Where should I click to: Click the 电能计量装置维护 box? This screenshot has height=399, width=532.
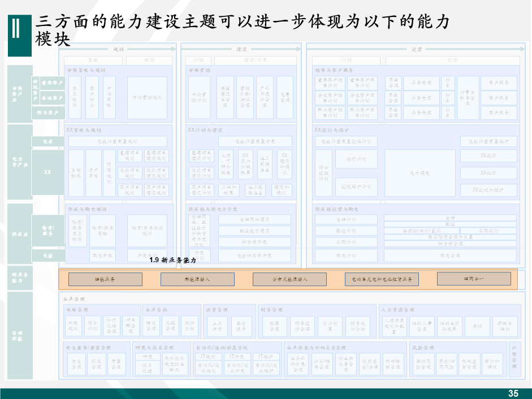(x=488, y=141)
